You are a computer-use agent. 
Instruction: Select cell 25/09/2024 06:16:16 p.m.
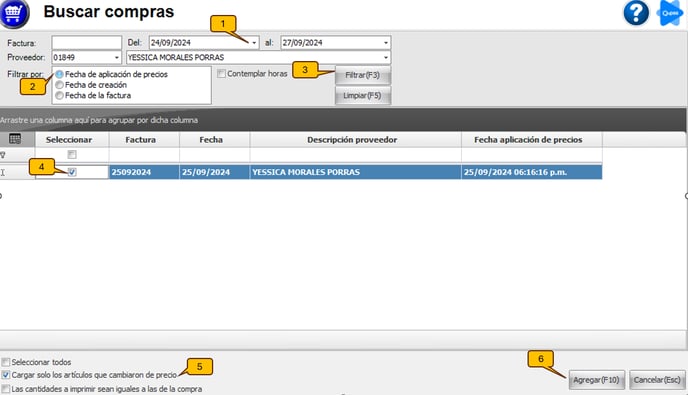(532, 172)
